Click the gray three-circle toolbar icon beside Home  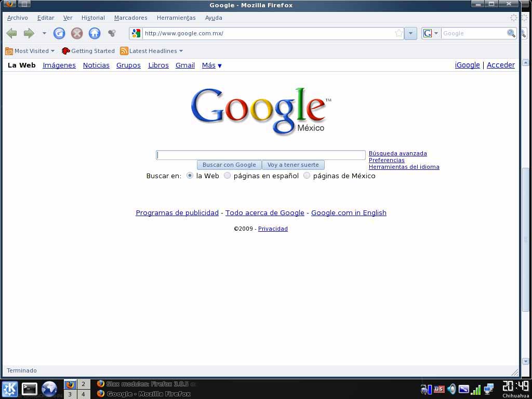click(x=112, y=33)
